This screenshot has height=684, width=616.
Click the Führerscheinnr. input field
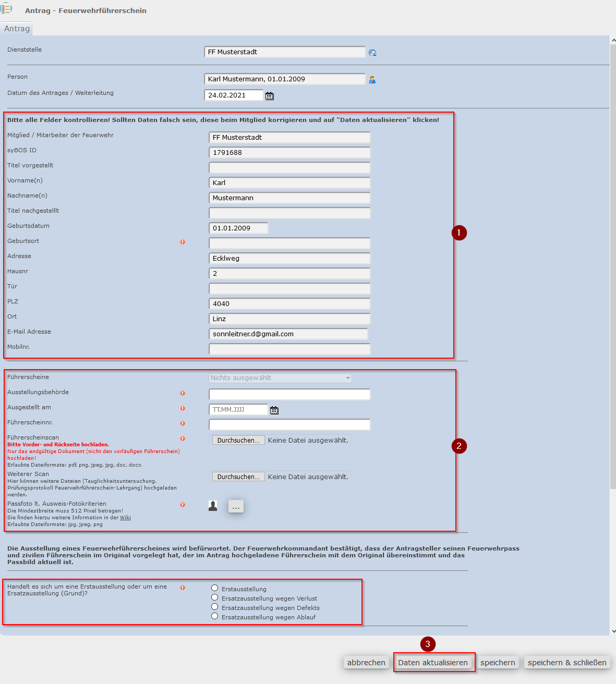[289, 424]
